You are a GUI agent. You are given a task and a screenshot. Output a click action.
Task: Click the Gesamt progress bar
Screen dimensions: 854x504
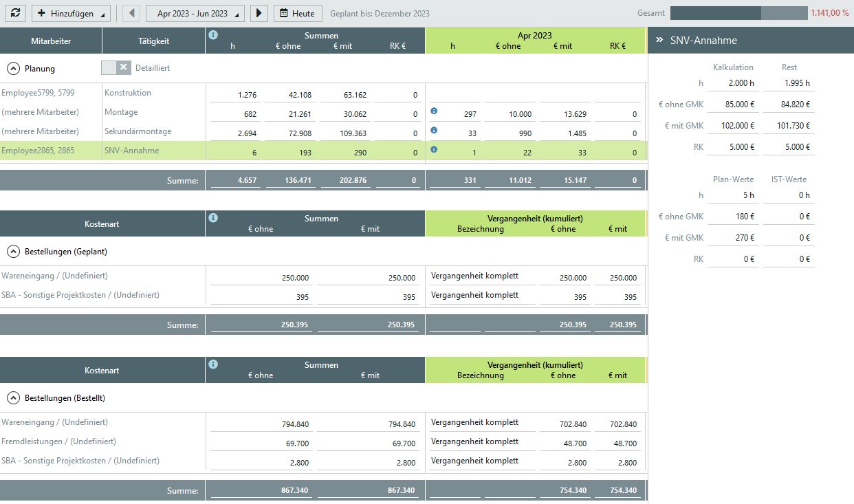click(738, 13)
